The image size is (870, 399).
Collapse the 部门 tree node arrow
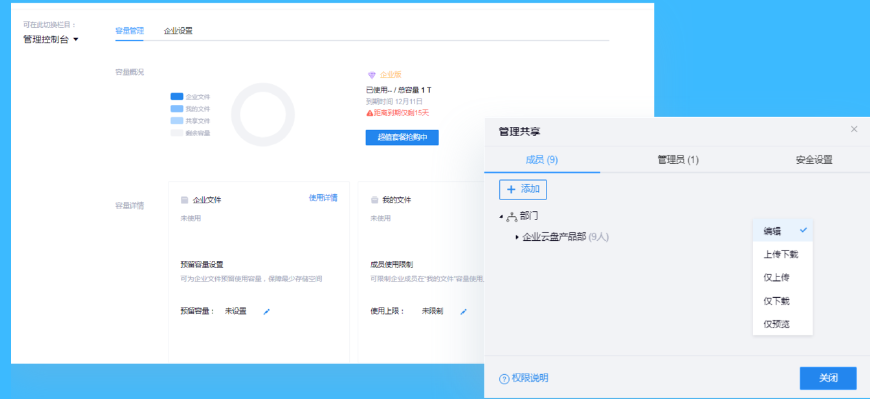point(501,216)
